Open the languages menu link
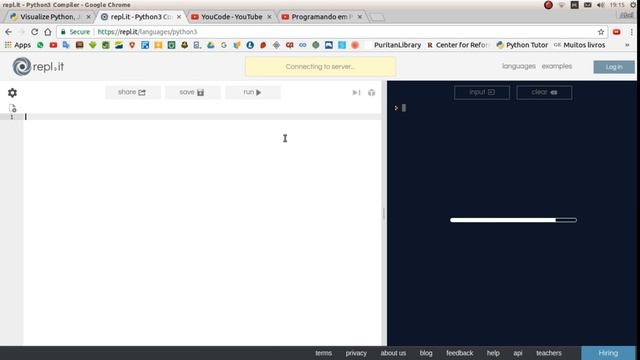Screen dimensions: 640x360 coord(518,66)
